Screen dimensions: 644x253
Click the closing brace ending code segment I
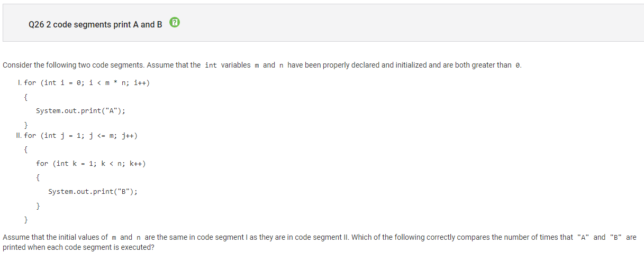(x=26, y=124)
